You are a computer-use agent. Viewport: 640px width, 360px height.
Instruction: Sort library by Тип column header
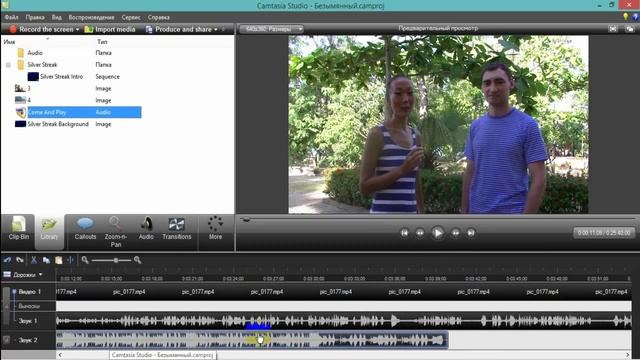point(102,42)
